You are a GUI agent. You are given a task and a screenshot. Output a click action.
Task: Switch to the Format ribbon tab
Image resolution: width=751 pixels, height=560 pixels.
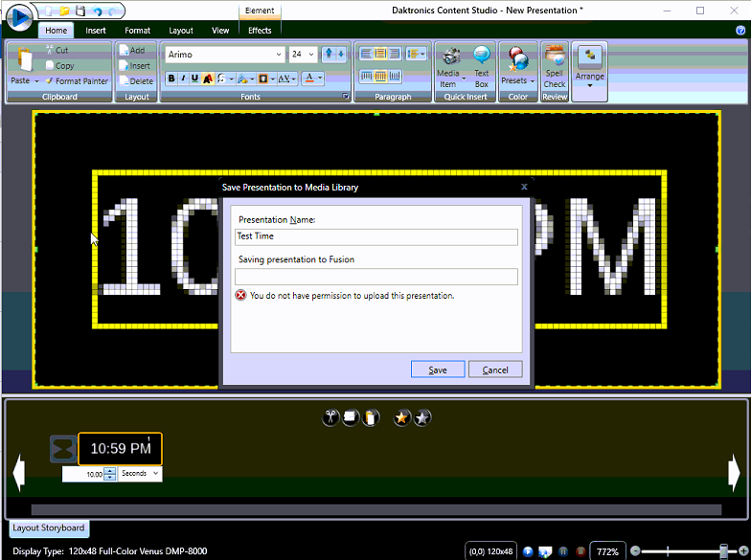tap(138, 31)
